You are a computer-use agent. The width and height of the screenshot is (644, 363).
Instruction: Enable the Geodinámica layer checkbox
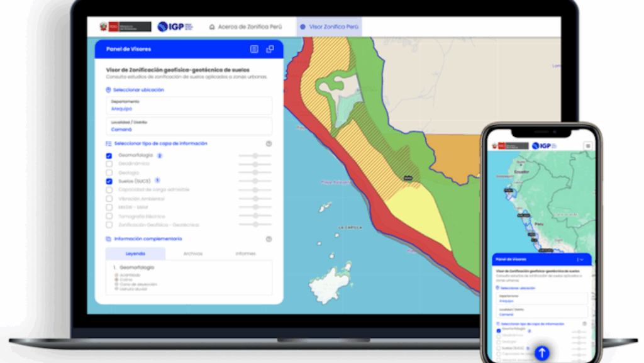109,164
